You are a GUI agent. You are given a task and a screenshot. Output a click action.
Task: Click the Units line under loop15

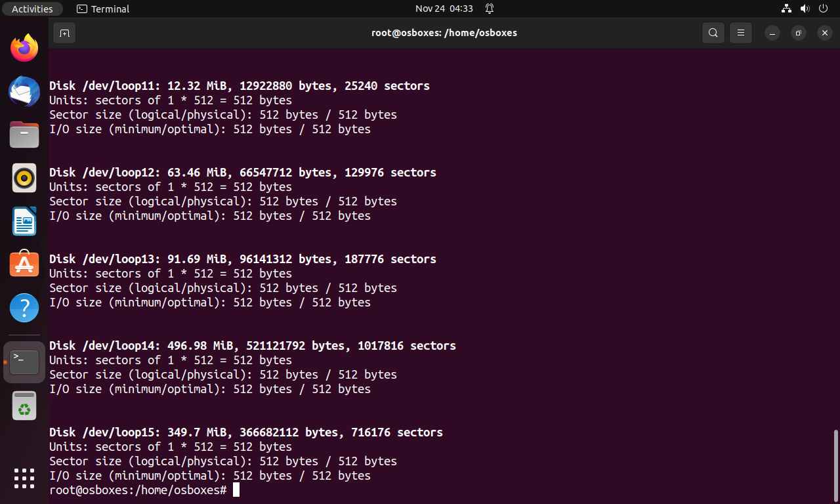coord(171,447)
